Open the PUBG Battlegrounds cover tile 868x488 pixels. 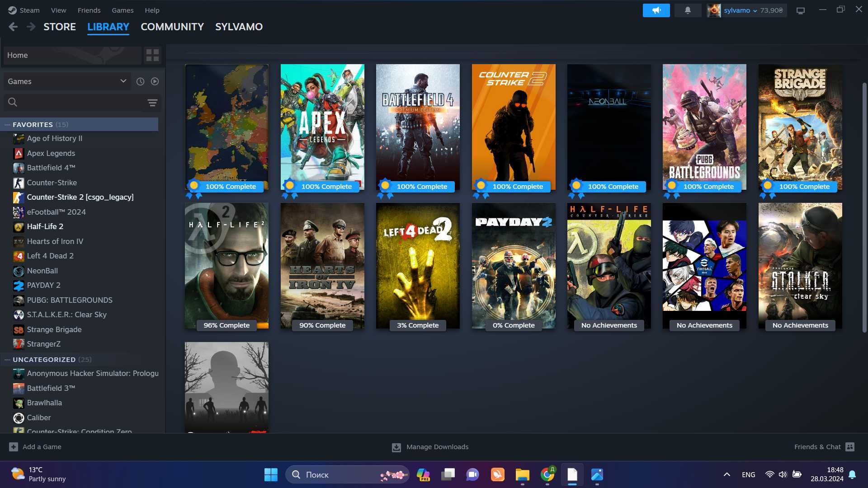pos(704,127)
